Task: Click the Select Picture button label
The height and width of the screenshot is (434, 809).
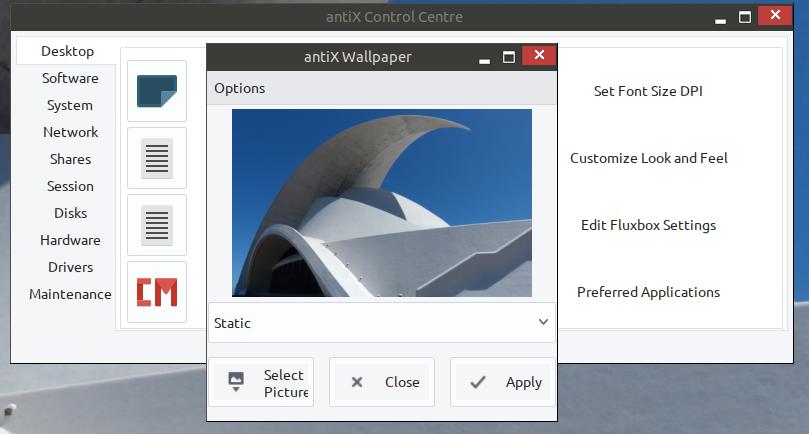Action: (x=285, y=383)
